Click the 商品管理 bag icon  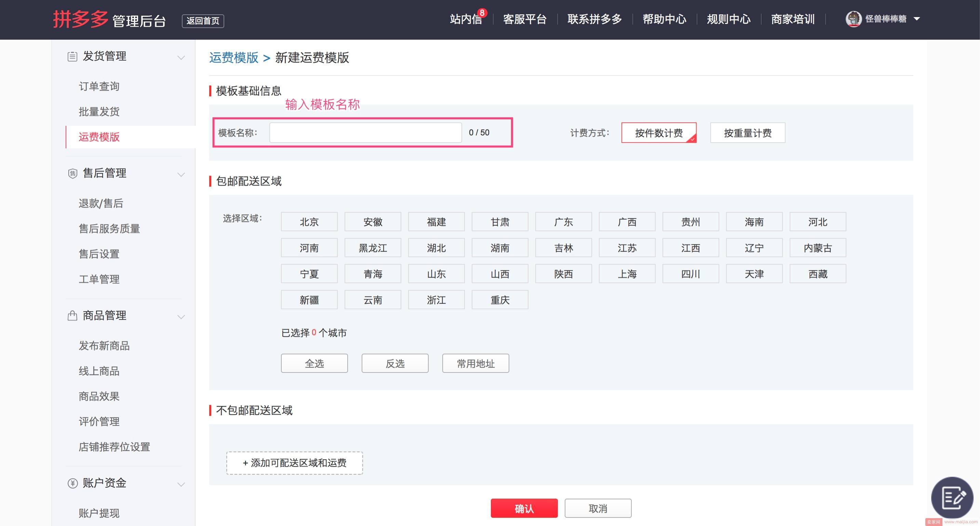(x=72, y=316)
